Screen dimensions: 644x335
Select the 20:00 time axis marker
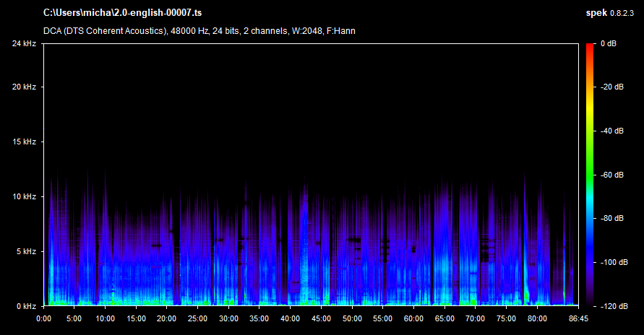tap(167, 318)
